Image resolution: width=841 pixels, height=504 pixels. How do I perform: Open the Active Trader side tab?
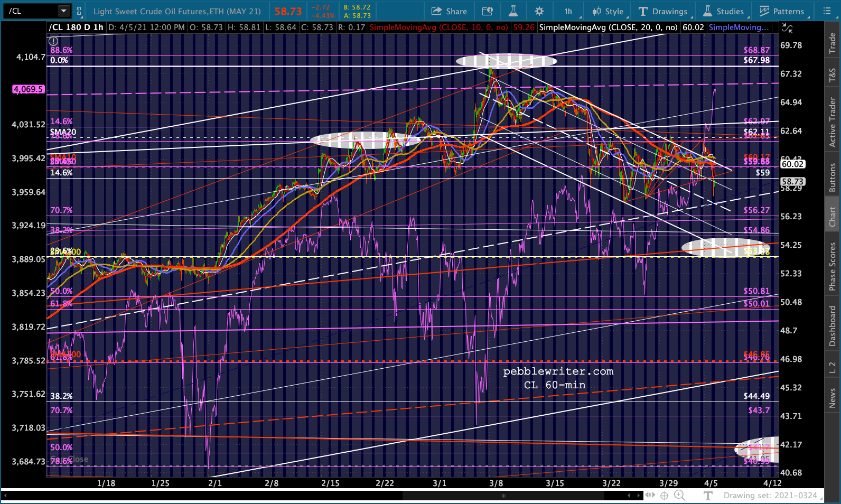[833, 122]
